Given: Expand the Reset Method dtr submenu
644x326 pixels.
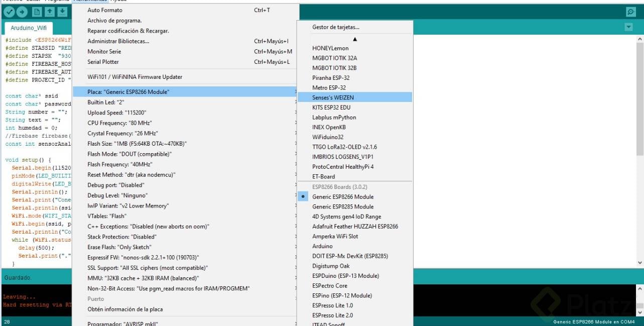Looking at the screenshot, I should pos(186,174).
